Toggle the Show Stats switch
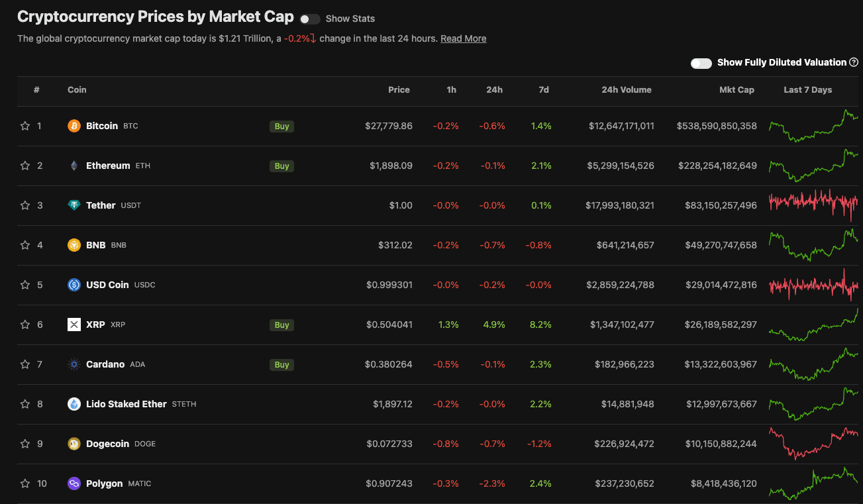863x504 pixels. coord(310,19)
